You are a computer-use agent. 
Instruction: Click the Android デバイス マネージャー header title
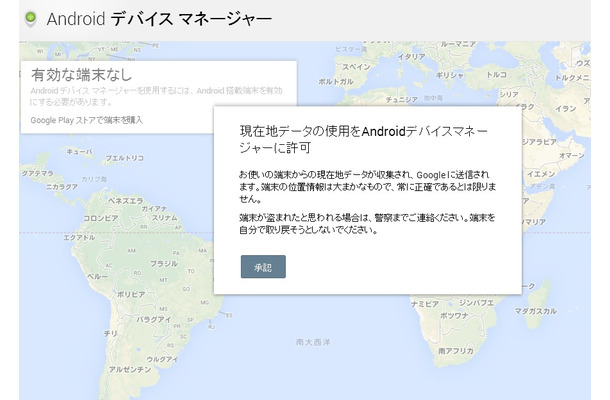click(x=159, y=19)
